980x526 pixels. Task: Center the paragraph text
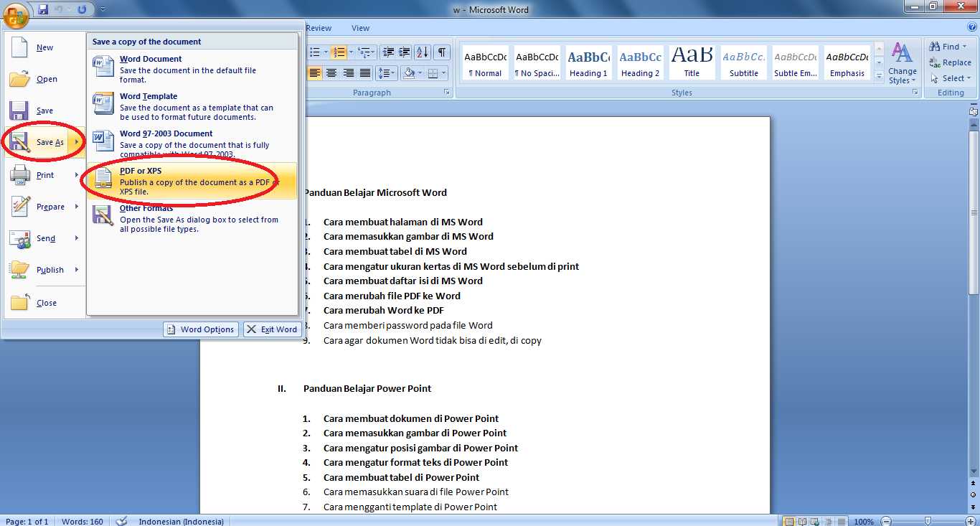point(331,72)
